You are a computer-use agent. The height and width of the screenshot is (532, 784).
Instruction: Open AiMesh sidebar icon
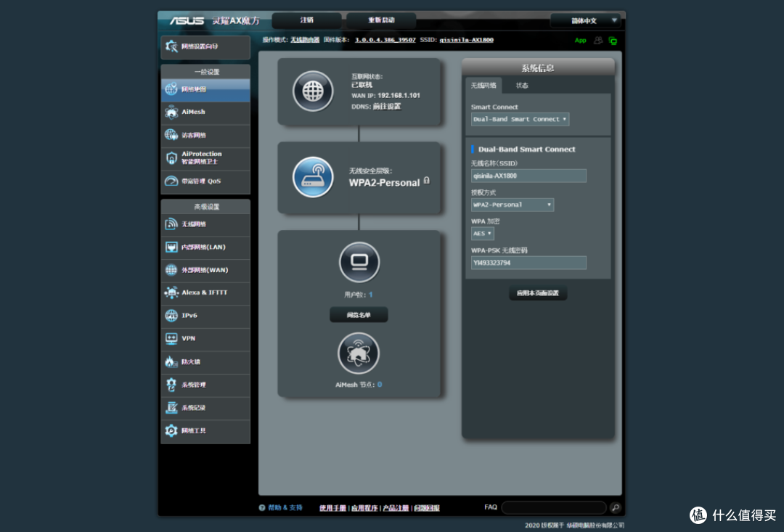[x=171, y=112]
